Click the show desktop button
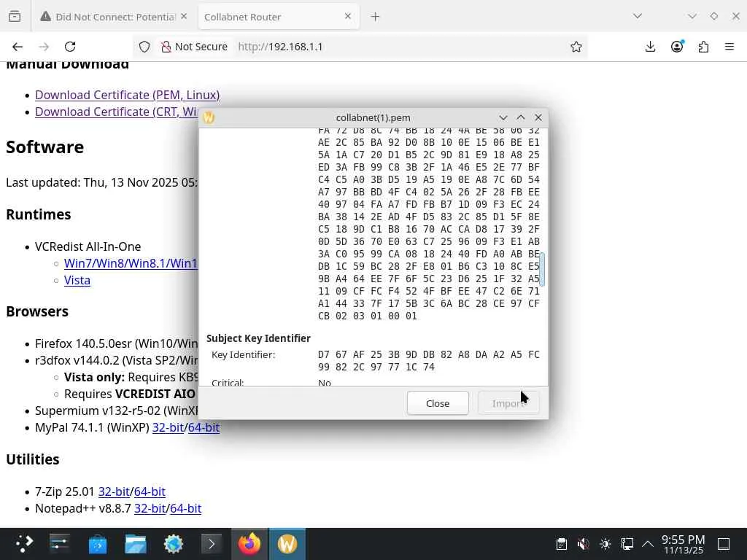The width and height of the screenshot is (747, 560). pos(724,544)
